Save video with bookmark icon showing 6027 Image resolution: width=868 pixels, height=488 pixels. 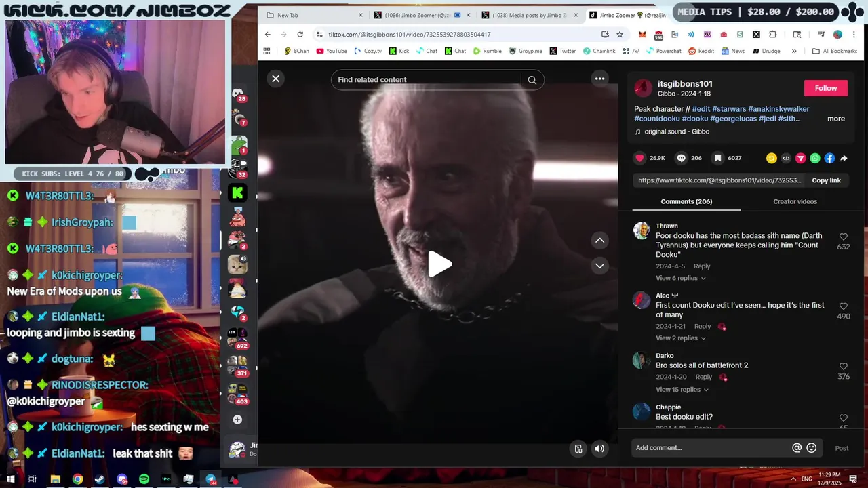[x=717, y=158]
